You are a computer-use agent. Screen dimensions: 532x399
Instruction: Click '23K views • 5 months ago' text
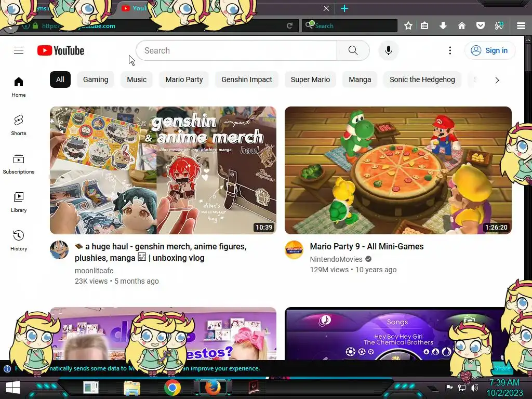(x=117, y=281)
